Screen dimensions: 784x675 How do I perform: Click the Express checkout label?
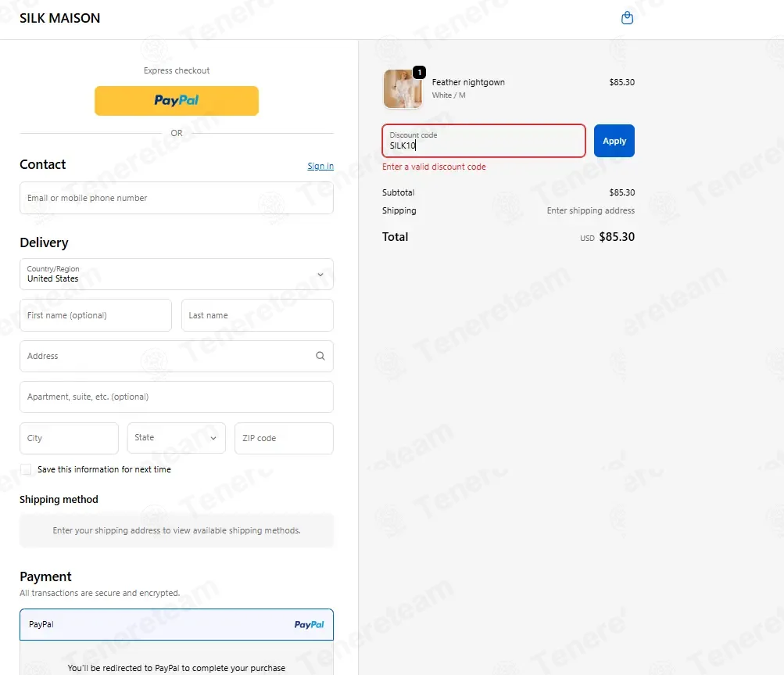point(177,70)
